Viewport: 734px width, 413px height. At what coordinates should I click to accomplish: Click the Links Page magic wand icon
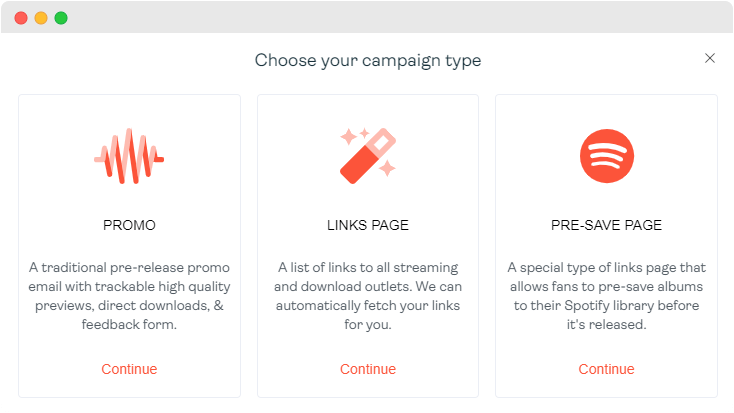tap(368, 156)
